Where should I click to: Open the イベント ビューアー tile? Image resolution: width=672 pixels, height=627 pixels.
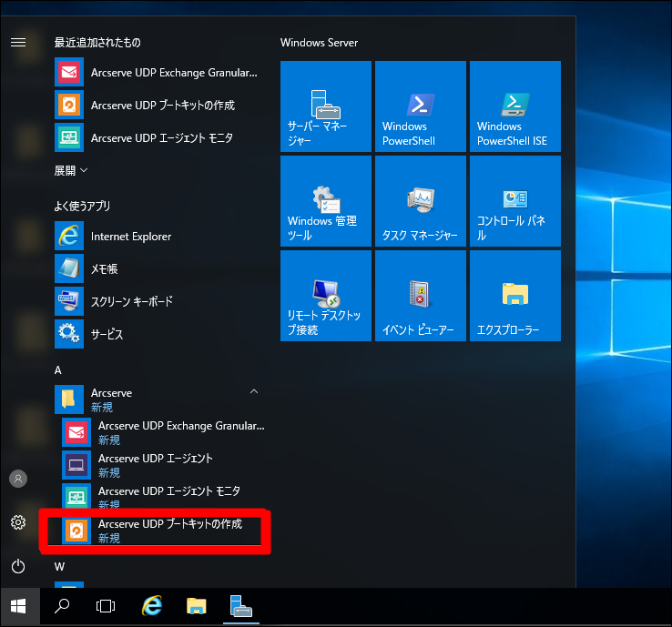click(421, 296)
